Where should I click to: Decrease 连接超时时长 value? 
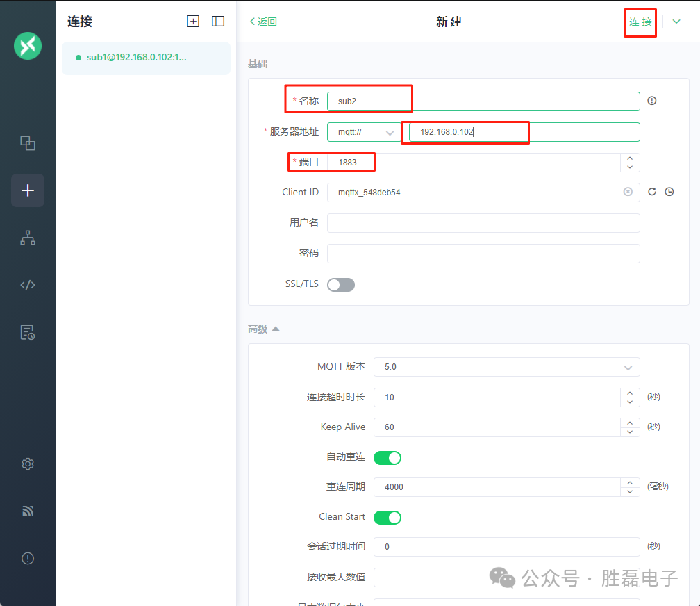coord(630,402)
